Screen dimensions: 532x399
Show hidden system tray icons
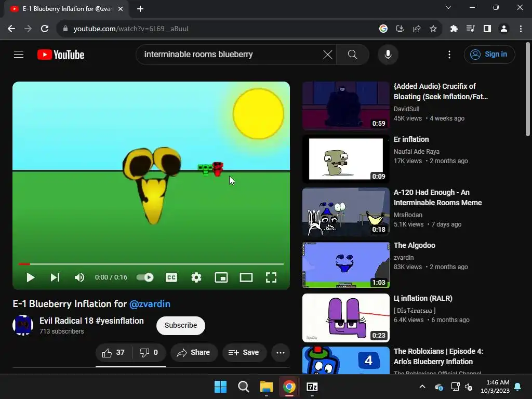tap(422, 387)
